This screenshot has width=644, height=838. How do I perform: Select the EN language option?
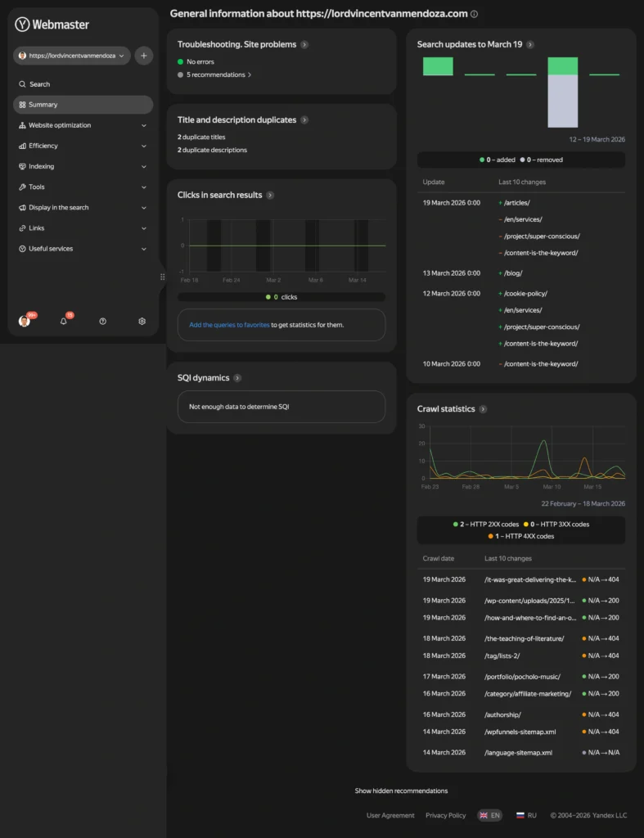[x=489, y=816]
